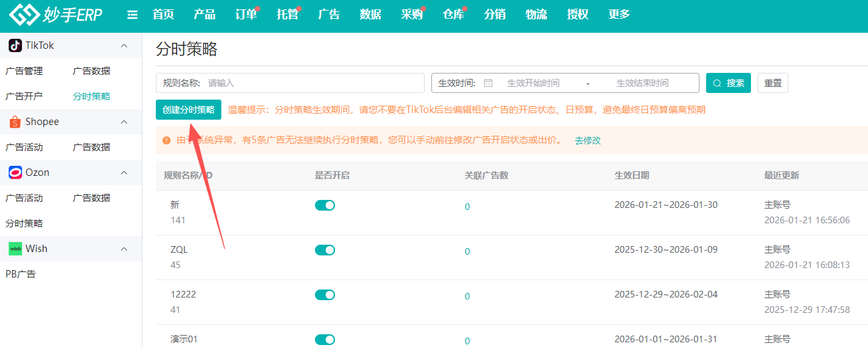Click the 关联广告数 column header
868x347 pixels.
[487, 175]
